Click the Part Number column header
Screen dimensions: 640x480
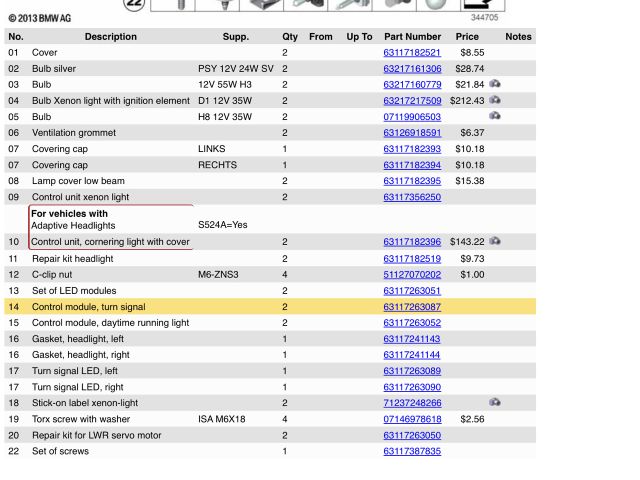click(x=412, y=37)
